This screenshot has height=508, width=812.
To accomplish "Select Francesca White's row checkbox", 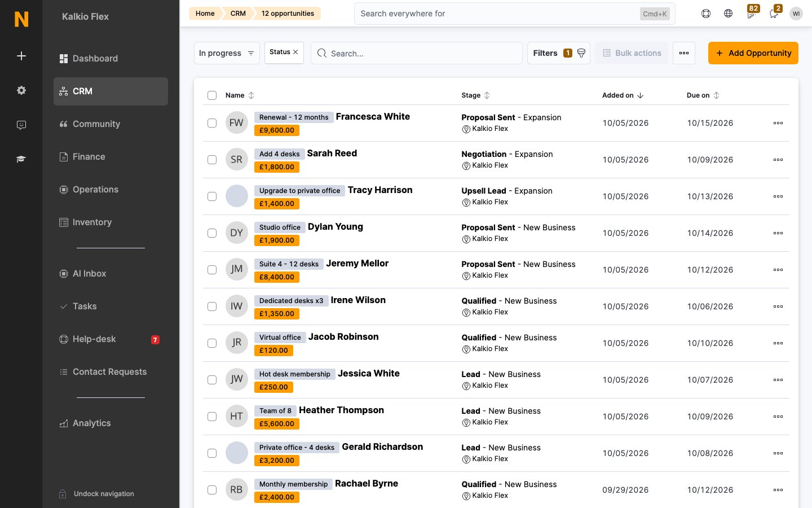I will click(212, 123).
